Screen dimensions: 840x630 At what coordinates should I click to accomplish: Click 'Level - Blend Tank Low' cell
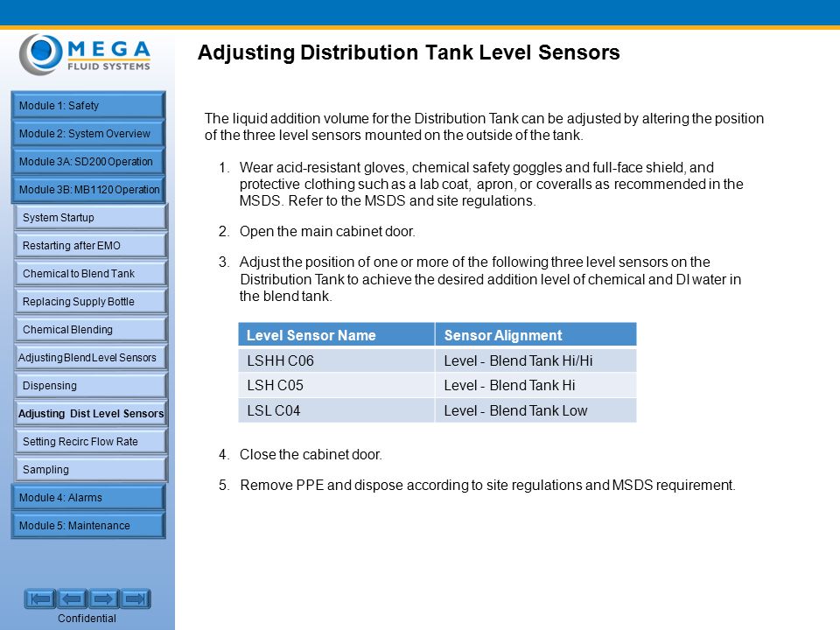(535, 410)
